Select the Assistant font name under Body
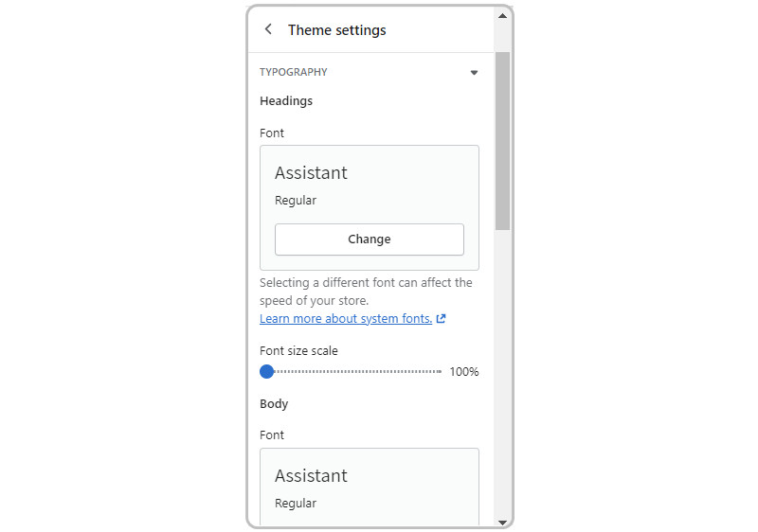 (311, 476)
